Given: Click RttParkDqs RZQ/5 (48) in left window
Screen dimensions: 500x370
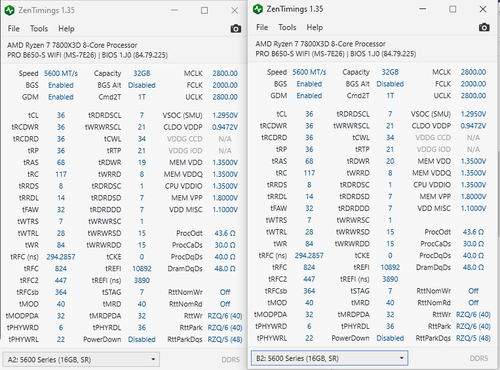Looking at the screenshot, I should tap(225, 340).
